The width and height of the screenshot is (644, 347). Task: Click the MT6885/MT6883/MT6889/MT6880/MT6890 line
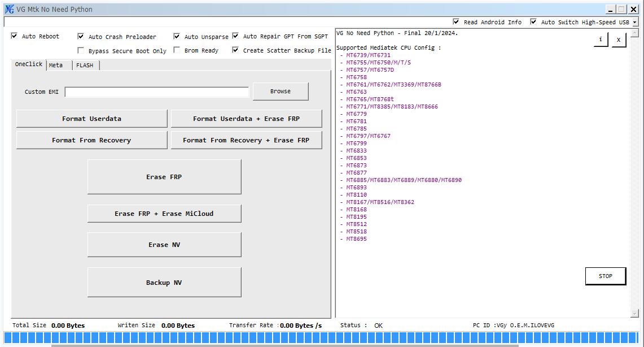click(x=404, y=180)
